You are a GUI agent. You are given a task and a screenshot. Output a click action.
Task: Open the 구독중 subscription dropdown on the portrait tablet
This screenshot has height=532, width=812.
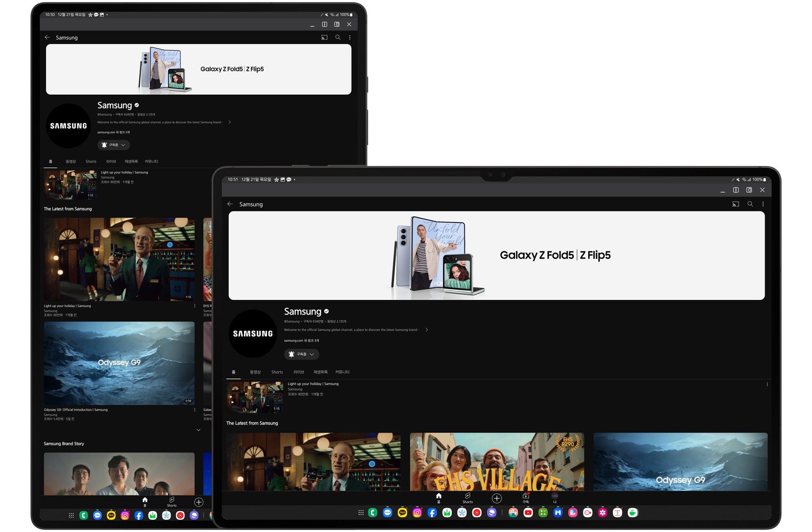click(x=114, y=145)
